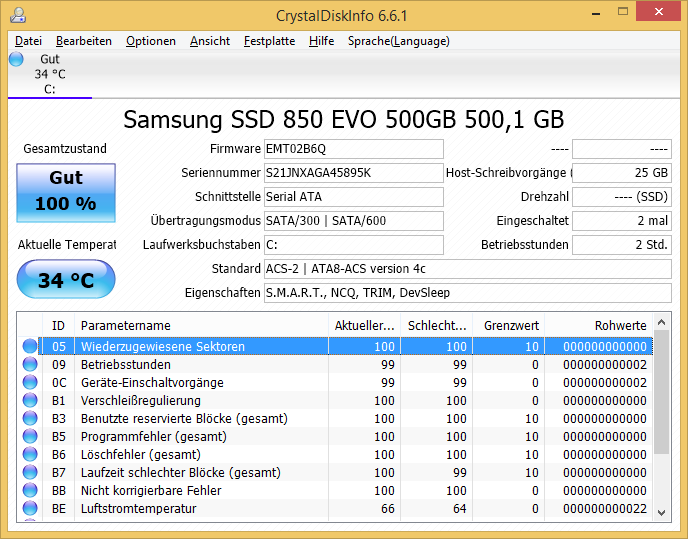Click status icon of row BB Nicht korrigierbare Fehler
The height and width of the screenshot is (539, 688).
pos(30,490)
